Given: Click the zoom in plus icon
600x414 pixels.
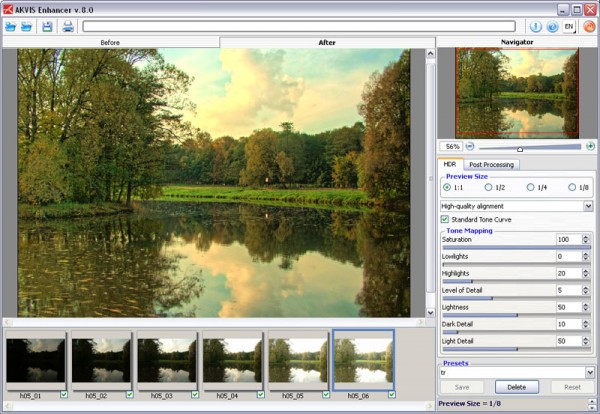Looking at the screenshot, I should pyautogui.click(x=590, y=146).
